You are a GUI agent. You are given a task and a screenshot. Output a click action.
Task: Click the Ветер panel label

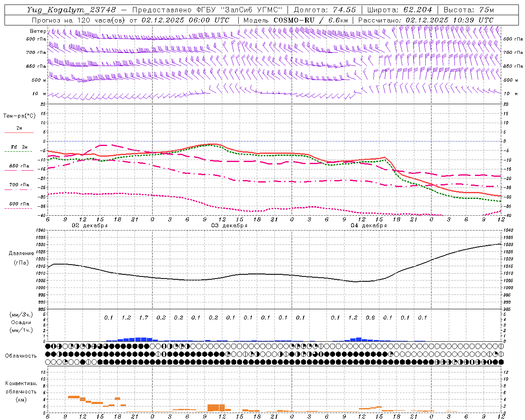point(38,31)
